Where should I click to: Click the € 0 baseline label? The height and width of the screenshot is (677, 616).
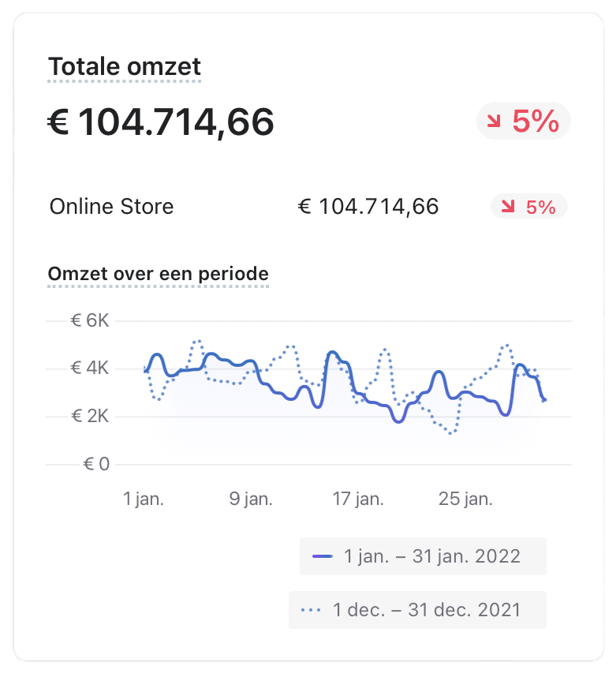click(x=96, y=464)
